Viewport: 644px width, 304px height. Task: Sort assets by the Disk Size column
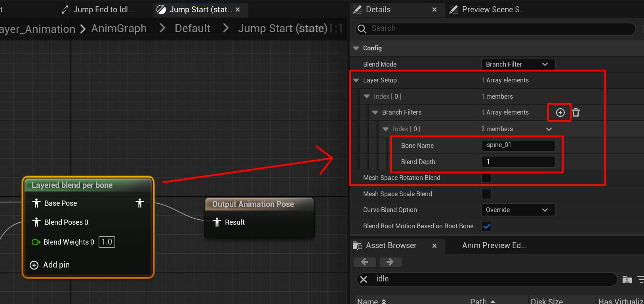[x=547, y=301]
